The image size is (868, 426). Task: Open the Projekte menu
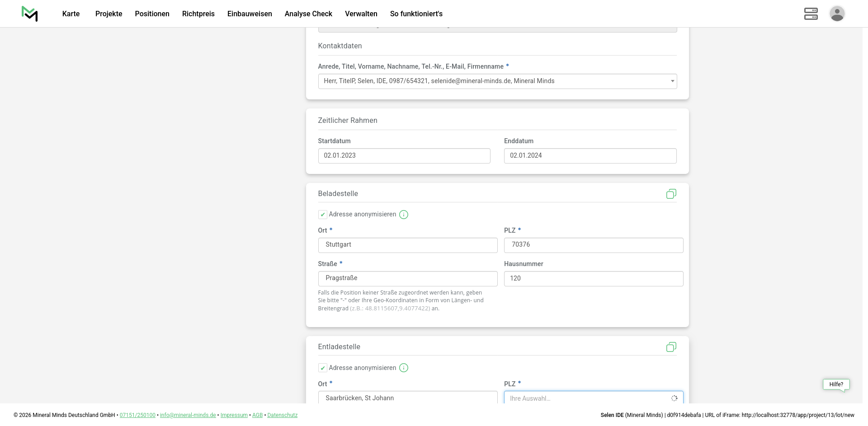pos(108,14)
